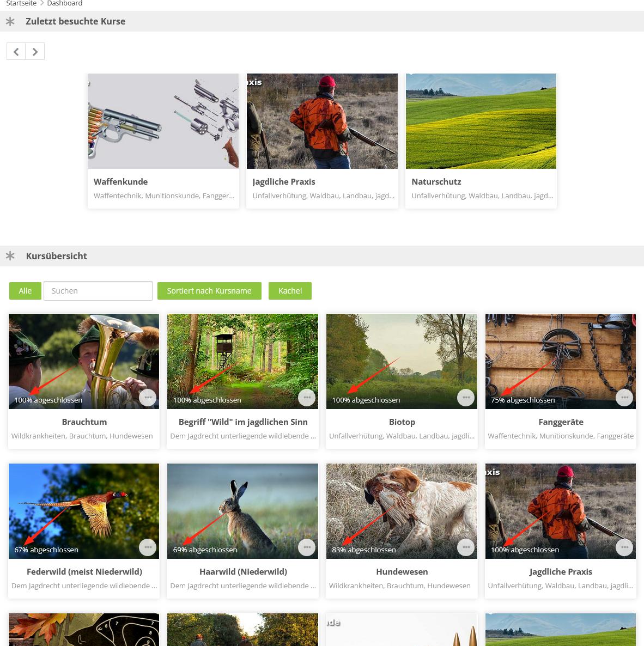Click the Waffenkunde revolver parts thumbnail
644x646 pixels.
(163, 121)
